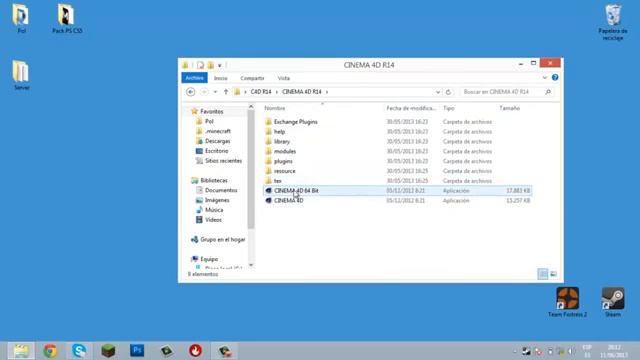Image resolution: width=640 pixels, height=360 pixels.
Task: Select the resource folder
Action: pos(284,171)
